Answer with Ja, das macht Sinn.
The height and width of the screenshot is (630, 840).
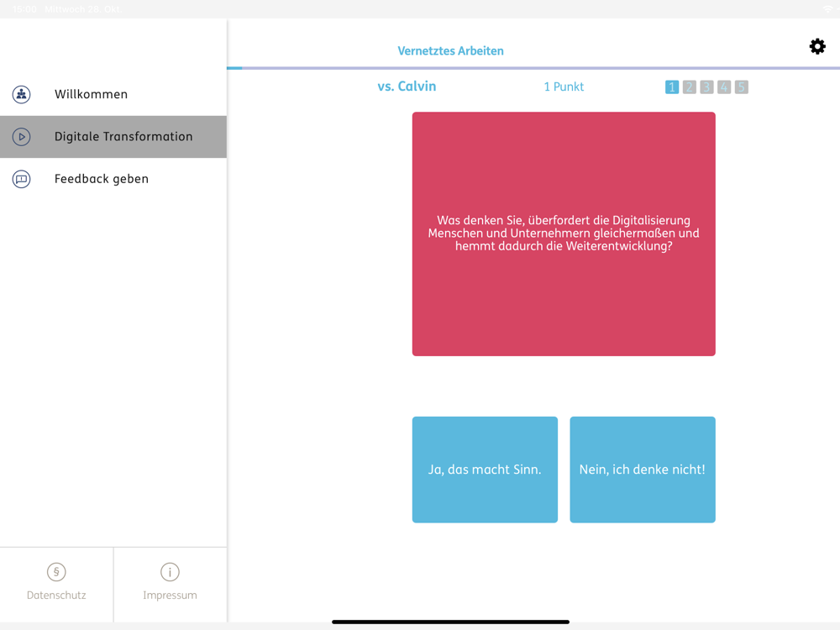click(x=485, y=470)
